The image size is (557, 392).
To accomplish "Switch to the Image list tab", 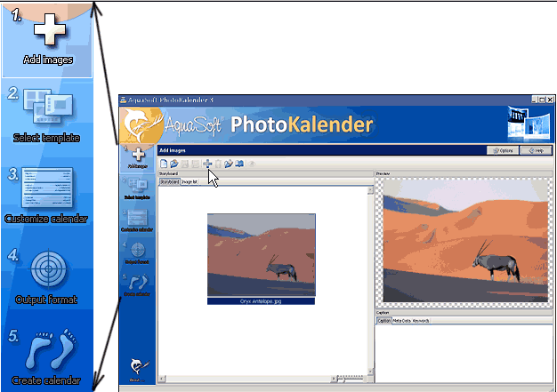I will pos(190,181).
